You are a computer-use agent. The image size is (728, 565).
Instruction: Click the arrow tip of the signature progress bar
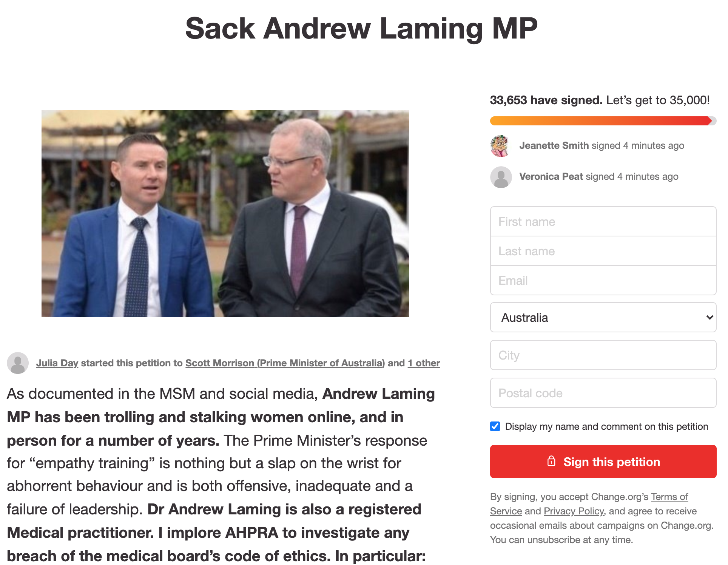pyautogui.click(x=710, y=121)
